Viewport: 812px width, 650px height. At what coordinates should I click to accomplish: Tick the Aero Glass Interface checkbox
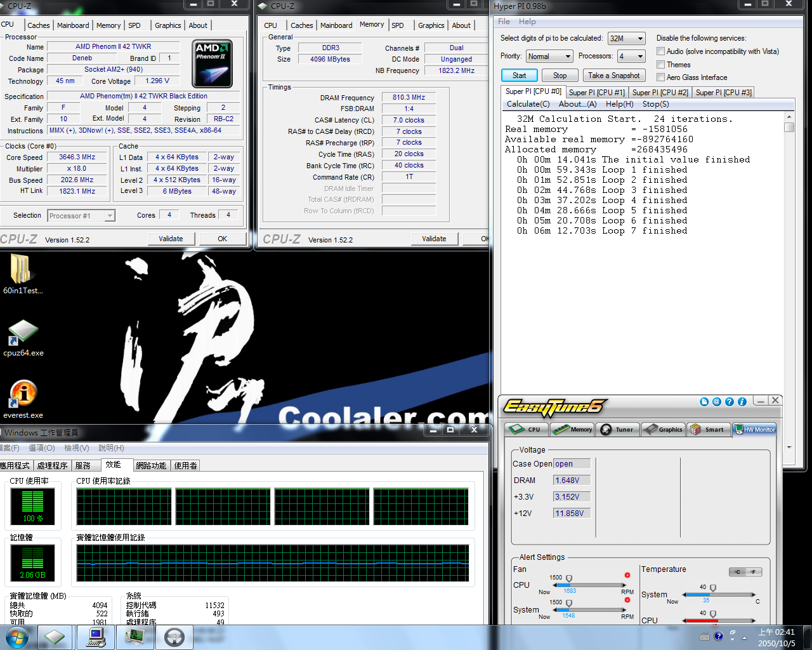coord(661,77)
